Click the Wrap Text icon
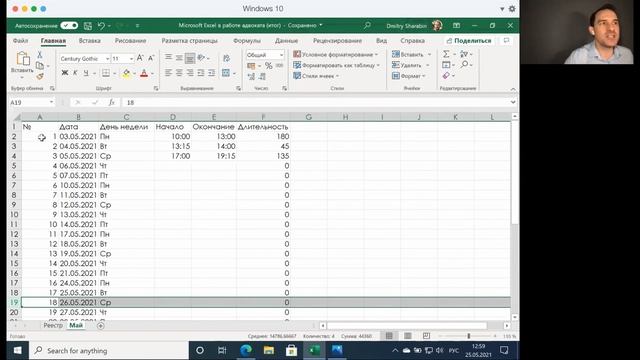The height and width of the screenshot is (360, 640). [x=227, y=58]
